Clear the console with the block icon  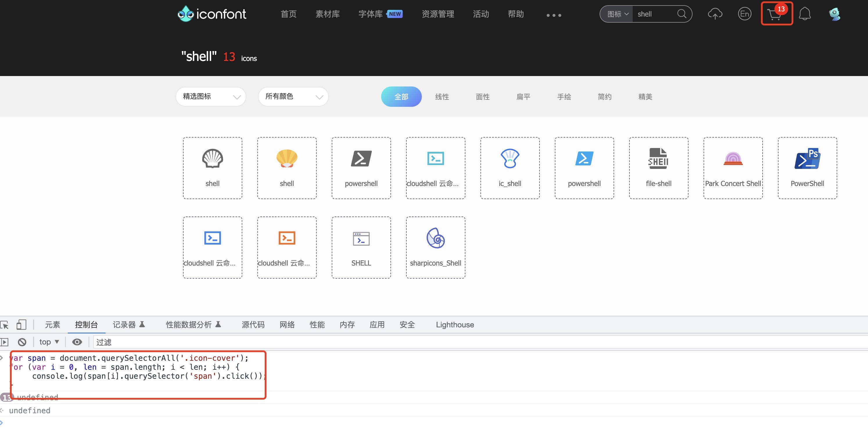coord(22,342)
